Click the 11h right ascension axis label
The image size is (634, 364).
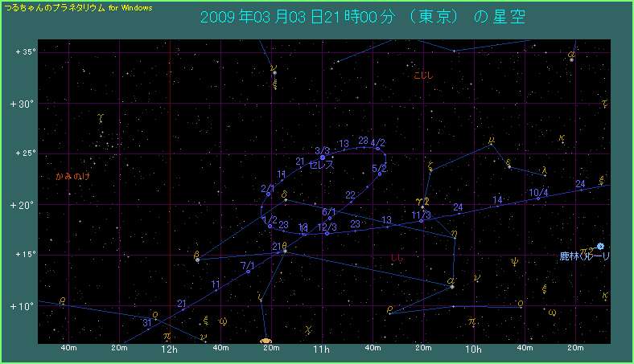coord(321,350)
